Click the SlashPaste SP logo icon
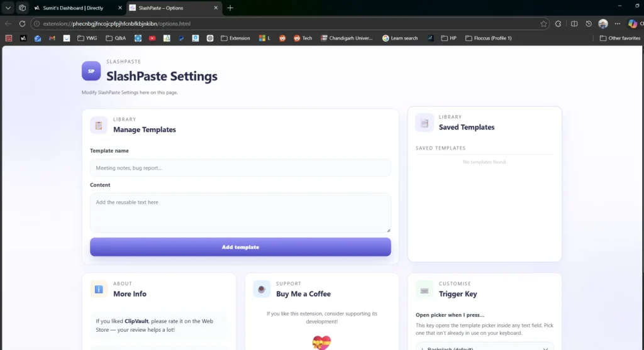This screenshot has width=644, height=350. [x=91, y=71]
